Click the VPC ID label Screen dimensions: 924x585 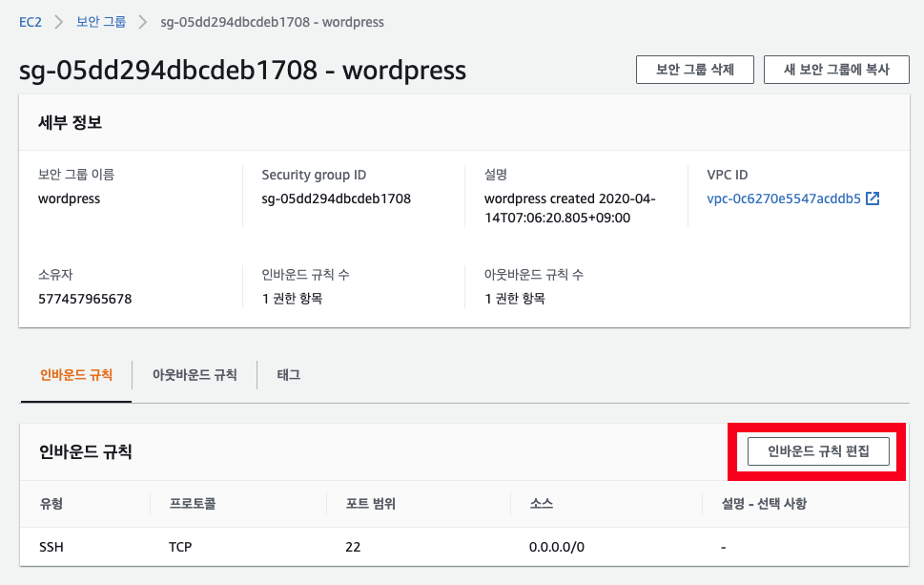(x=728, y=176)
